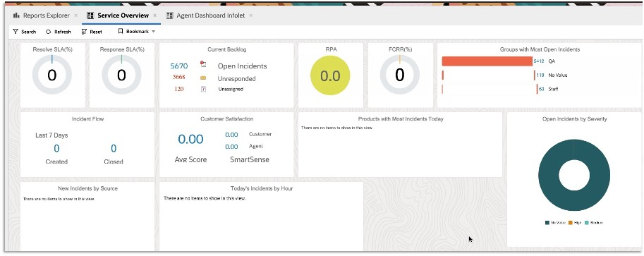
Task: Open the 5670 open incidents count
Action: tap(179, 66)
